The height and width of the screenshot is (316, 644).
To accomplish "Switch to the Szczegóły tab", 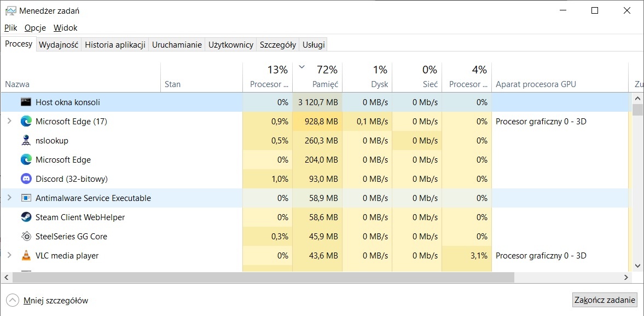I will coord(278,45).
